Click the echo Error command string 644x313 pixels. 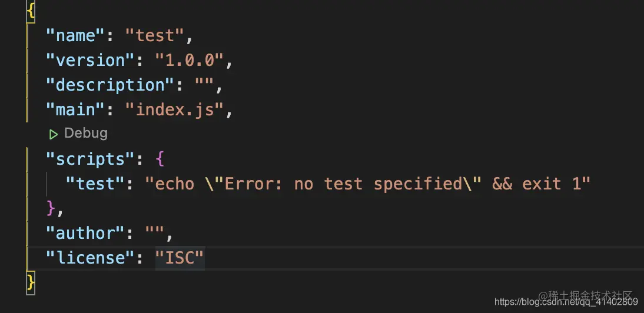[x=367, y=184]
